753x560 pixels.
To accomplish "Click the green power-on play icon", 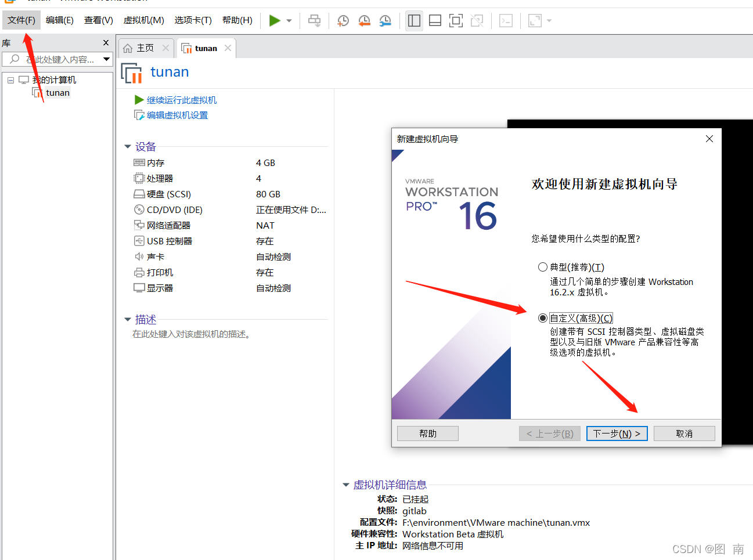I will pos(275,21).
